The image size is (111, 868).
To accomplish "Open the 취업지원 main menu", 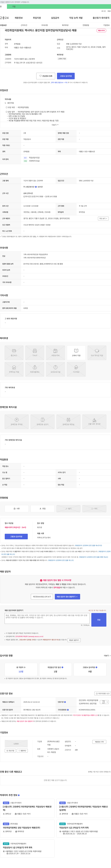I will point(37,18).
